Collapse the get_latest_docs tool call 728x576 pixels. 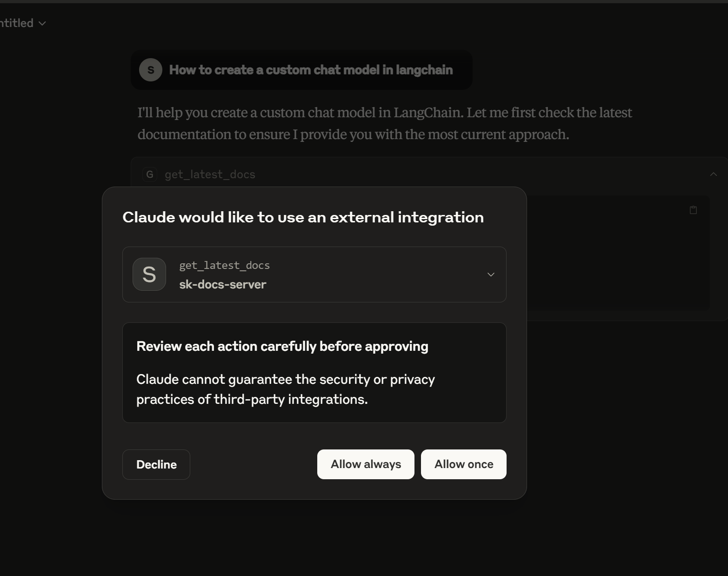[713, 174]
